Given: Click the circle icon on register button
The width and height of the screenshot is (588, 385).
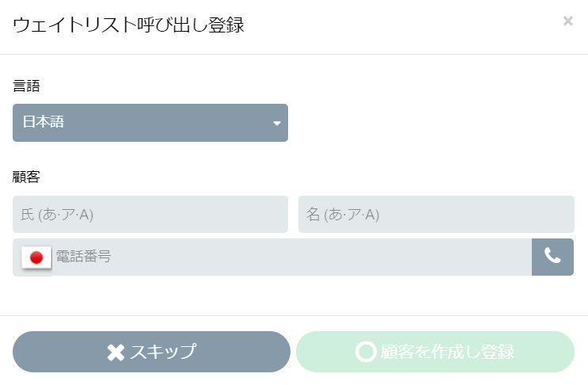Looking at the screenshot, I should point(366,352).
